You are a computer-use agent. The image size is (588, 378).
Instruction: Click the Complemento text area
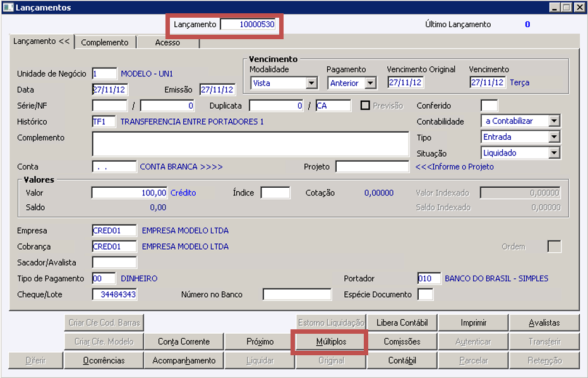tap(251, 143)
